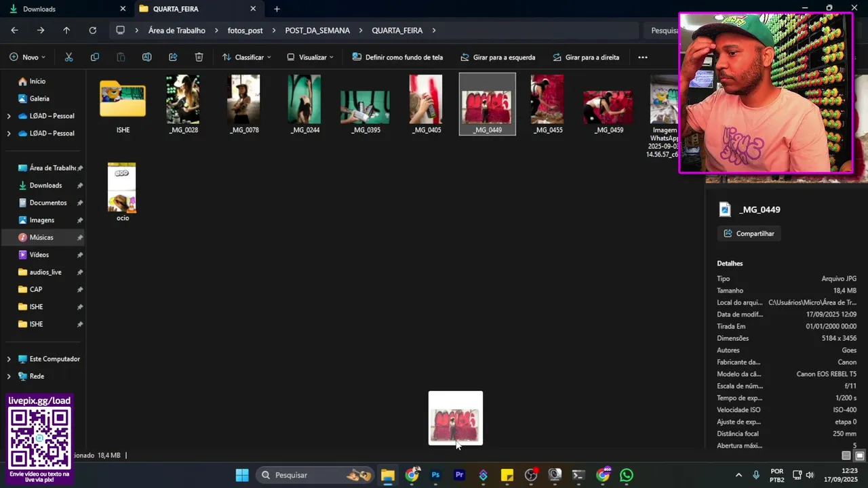Click fotos_post in the address path

[x=245, y=30]
